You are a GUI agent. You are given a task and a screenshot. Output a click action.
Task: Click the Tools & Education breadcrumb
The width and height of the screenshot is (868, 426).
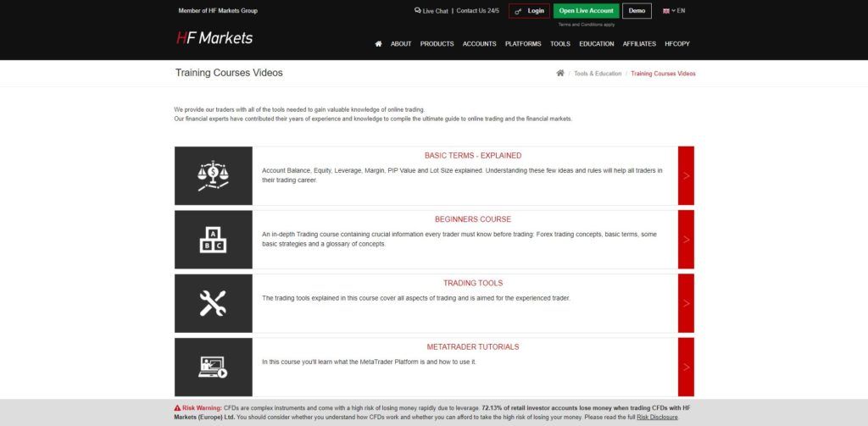[598, 74]
